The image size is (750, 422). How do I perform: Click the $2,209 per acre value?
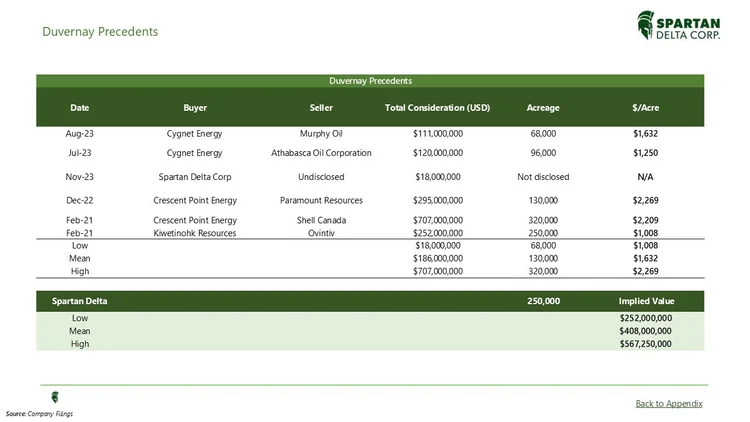coord(645,220)
